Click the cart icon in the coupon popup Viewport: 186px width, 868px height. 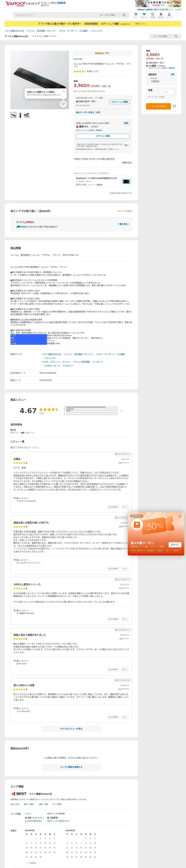[137, 525]
